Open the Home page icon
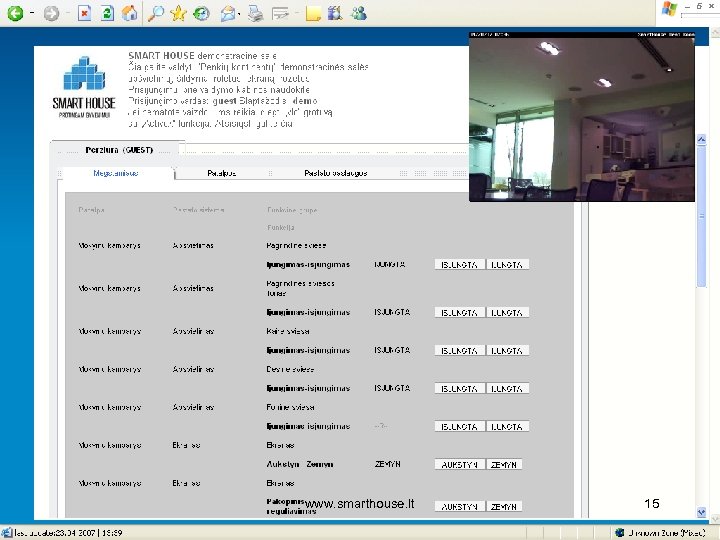This screenshot has height=540, width=720. (x=129, y=13)
